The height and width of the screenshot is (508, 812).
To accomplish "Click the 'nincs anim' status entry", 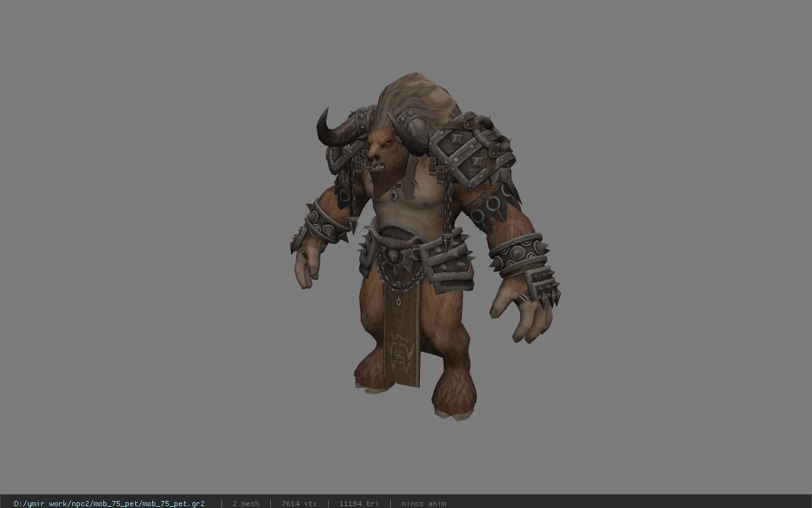I will (x=423, y=504).
